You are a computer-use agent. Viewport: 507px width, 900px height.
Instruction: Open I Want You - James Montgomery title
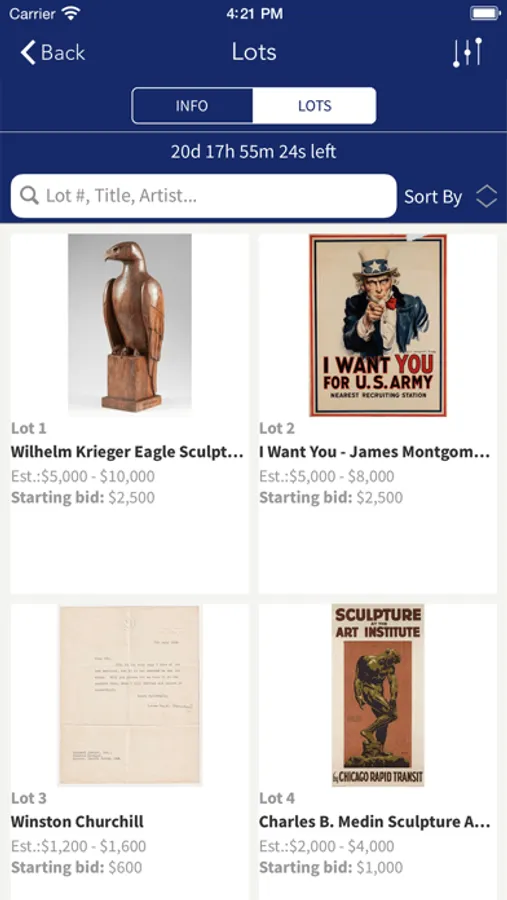374,452
